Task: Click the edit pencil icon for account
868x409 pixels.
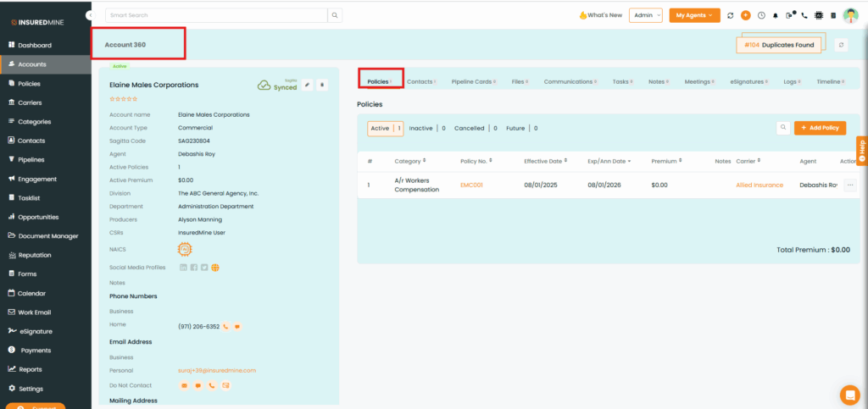Action: [307, 85]
